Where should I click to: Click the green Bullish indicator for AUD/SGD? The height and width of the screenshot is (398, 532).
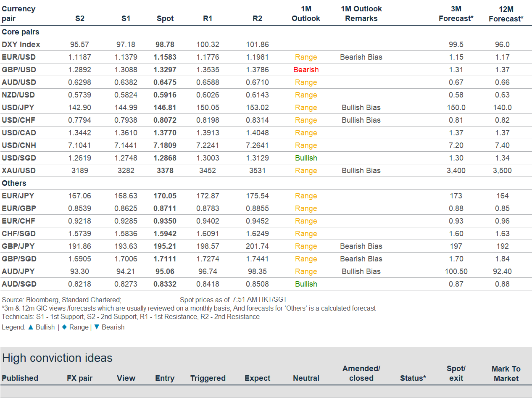tap(306, 284)
